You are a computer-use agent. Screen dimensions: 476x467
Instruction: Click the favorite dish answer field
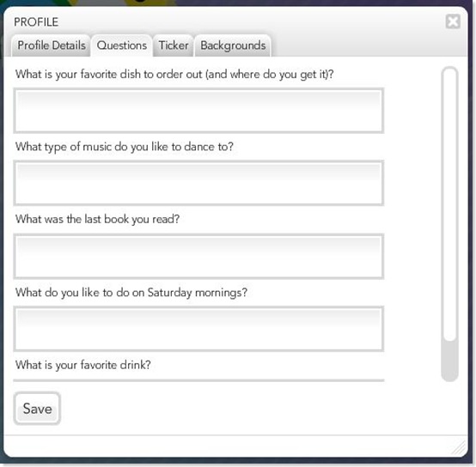click(198, 111)
